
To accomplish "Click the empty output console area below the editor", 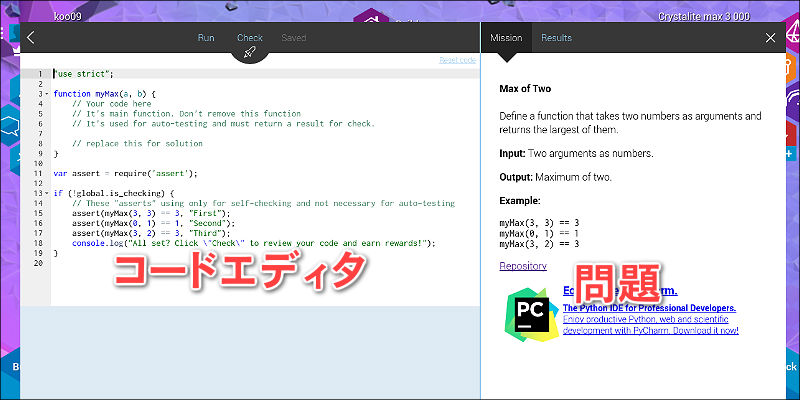I will click(x=250, y=352).
